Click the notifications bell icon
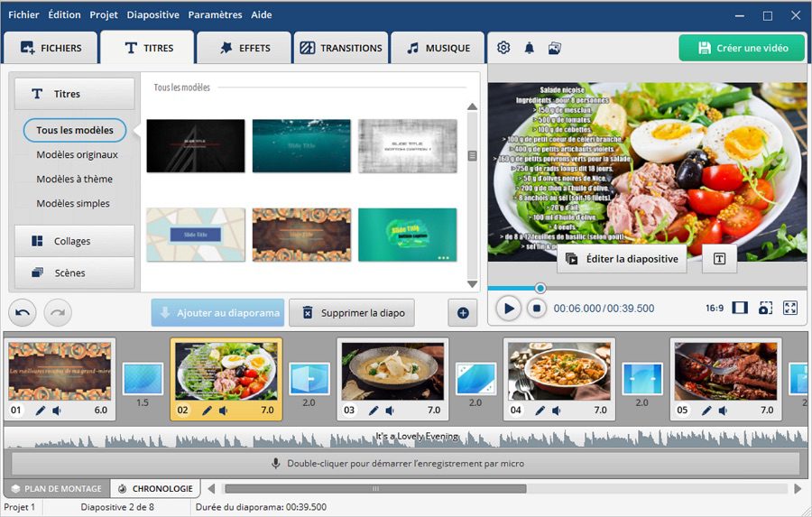Screen dimensions: 812x517 (x=529, y=48)
